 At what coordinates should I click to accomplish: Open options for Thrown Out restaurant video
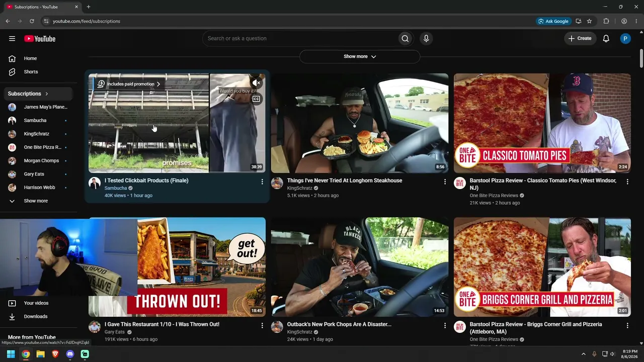coord(262,325)
